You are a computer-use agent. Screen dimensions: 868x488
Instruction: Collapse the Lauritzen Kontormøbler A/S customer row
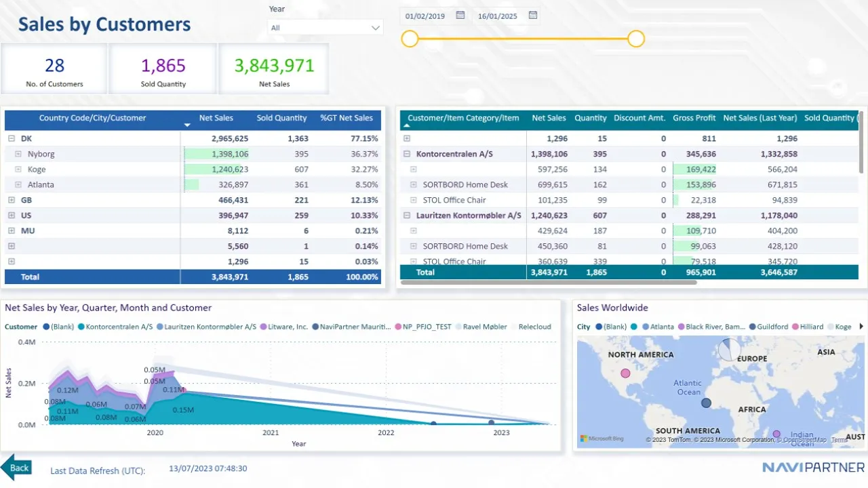click(x=407, y=216)
